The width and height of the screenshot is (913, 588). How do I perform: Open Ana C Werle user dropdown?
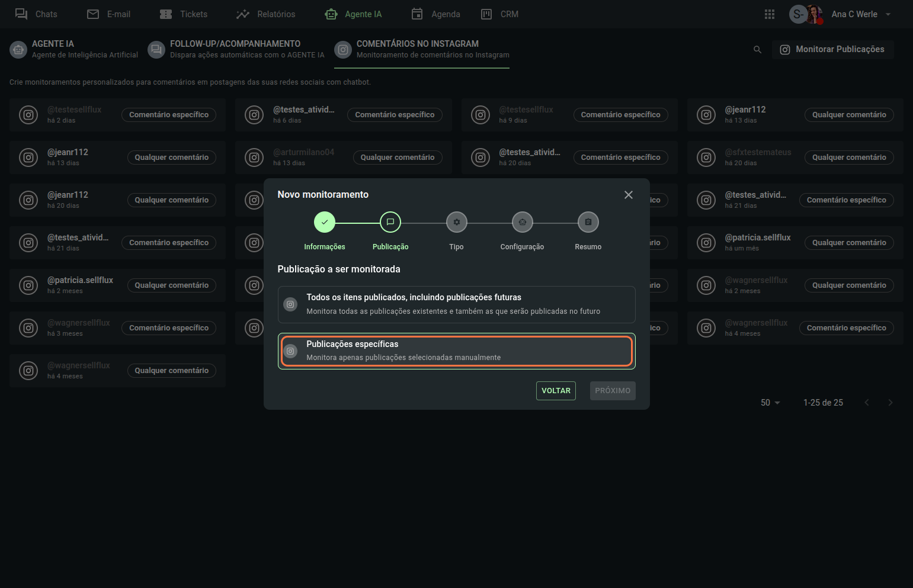(888, 14)
